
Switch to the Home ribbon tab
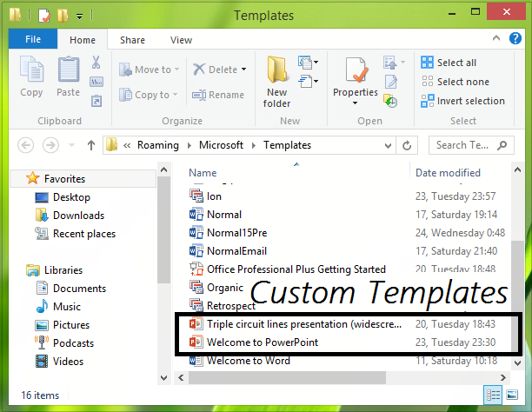83,40
